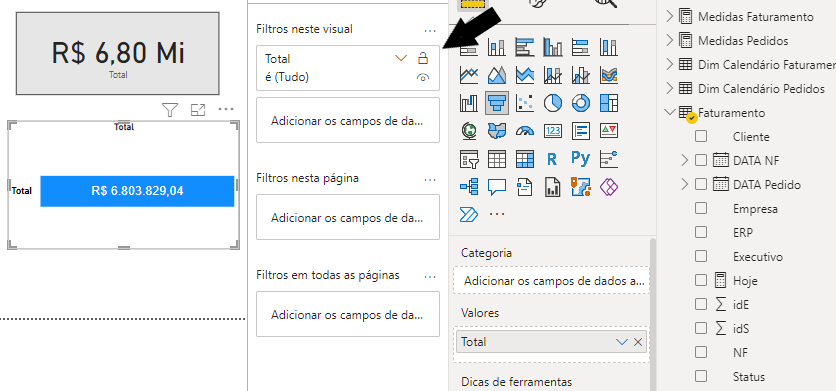836x391 pixels.
Task: Select the Q&A speech bubble visual
Action: pyautogui.click(x=497, y=187)
